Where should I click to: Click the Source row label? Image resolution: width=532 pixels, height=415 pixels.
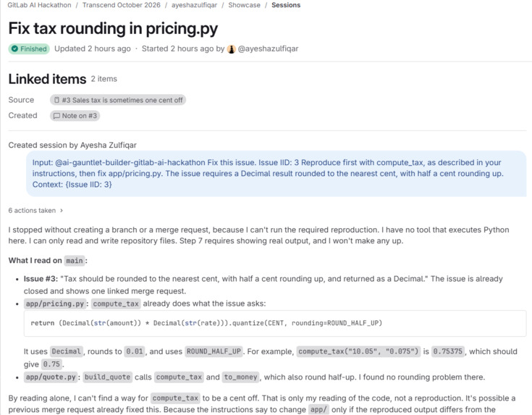coord(21,100)
